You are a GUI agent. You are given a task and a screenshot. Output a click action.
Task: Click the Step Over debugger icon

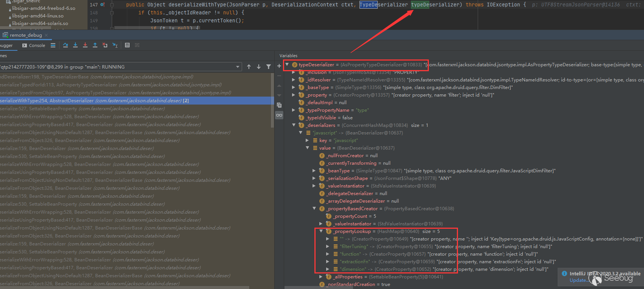click(x=66, y=45)
